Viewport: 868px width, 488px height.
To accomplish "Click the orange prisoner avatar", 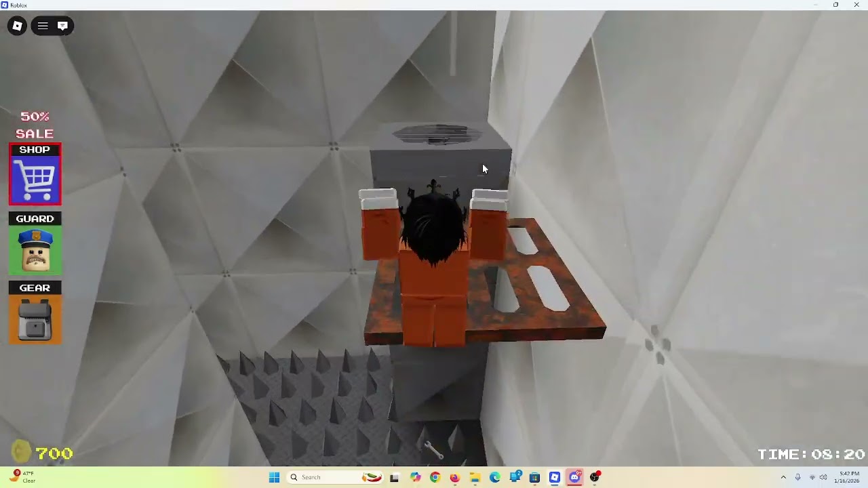I will click(434, 266).
